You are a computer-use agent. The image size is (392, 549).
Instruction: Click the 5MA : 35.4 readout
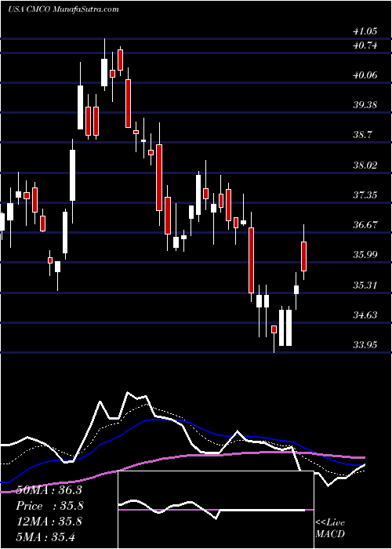click(x=45, y=536)
